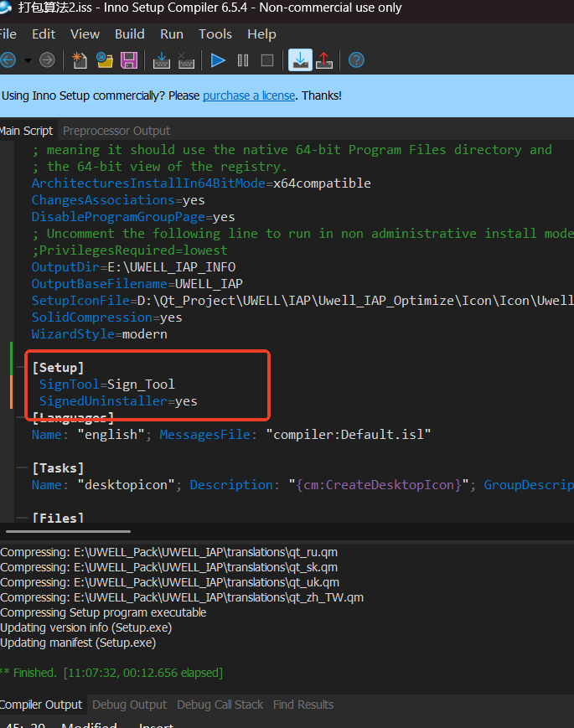Open the Help documentation icon
Viewport: 574px width, 728px height.
coord(356,60)
